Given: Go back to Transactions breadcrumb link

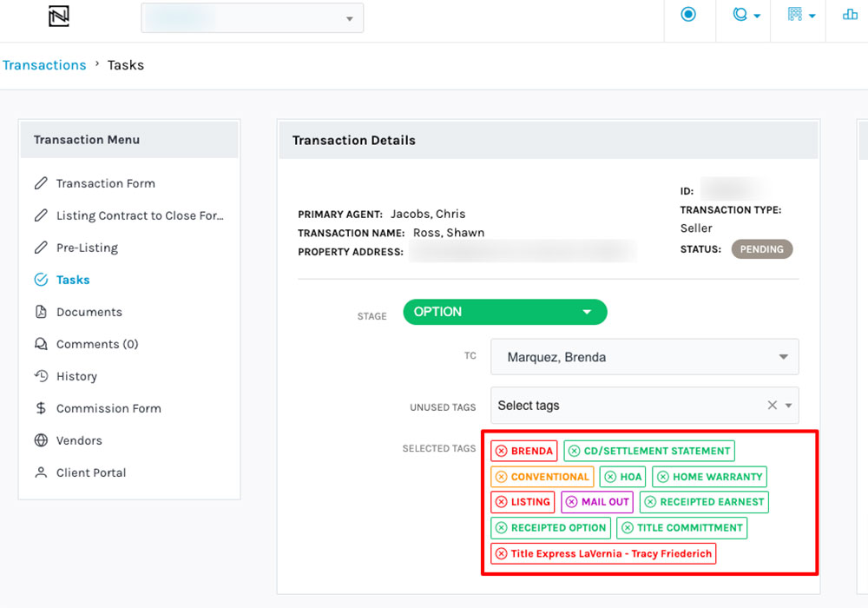Looking at the screenshot, I should click(x=44, y=65).
